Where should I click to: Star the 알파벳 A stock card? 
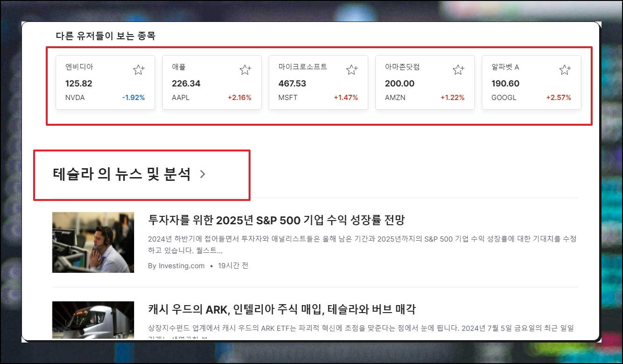click(565, 70)
